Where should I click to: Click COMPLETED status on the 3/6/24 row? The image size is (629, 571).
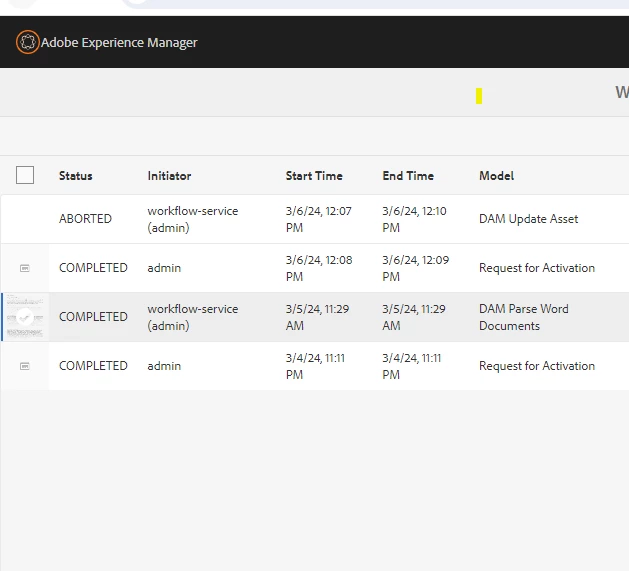point(93,268)
